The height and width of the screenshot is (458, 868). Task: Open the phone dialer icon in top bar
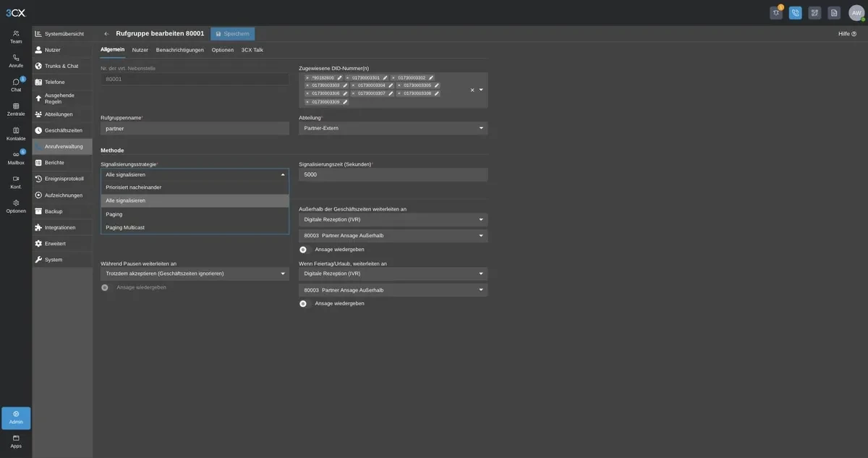[x=796, y=12]
